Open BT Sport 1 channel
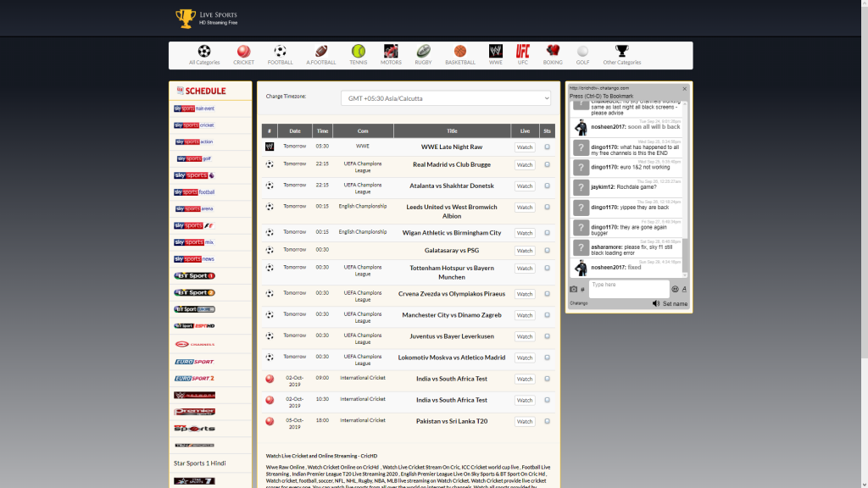This screenshot has width=868, height=488. 194,275
